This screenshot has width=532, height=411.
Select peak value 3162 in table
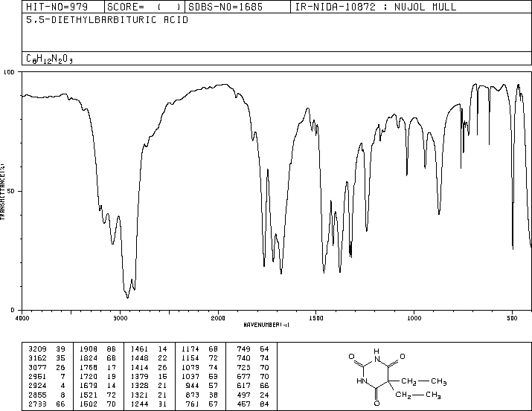pyautogui.click(x=38, y=358)
